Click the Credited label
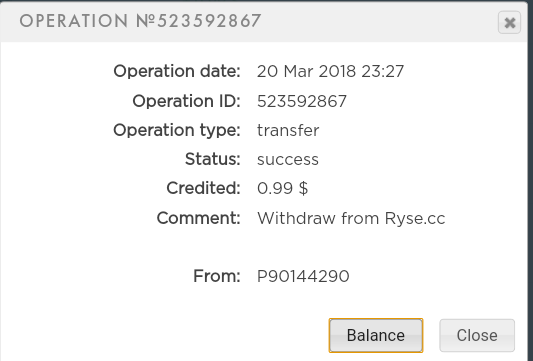 click(203, 188)
